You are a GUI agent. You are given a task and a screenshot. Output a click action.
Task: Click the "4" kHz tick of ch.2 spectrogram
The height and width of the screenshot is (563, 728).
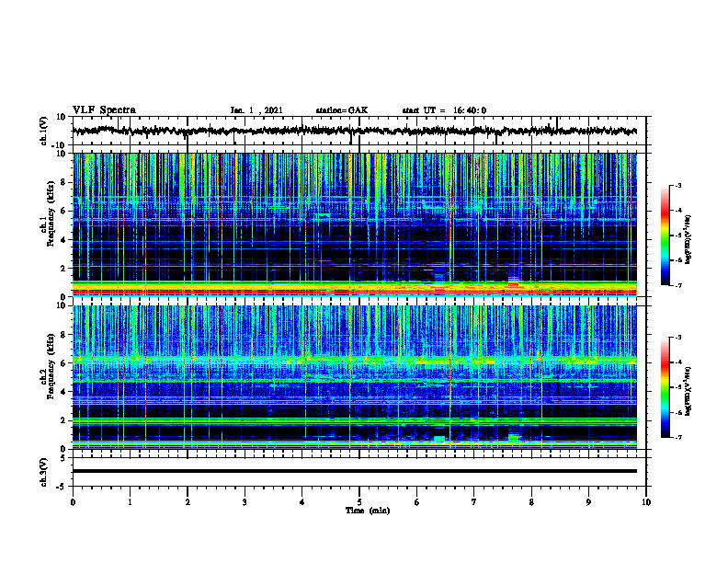point(64,392)
